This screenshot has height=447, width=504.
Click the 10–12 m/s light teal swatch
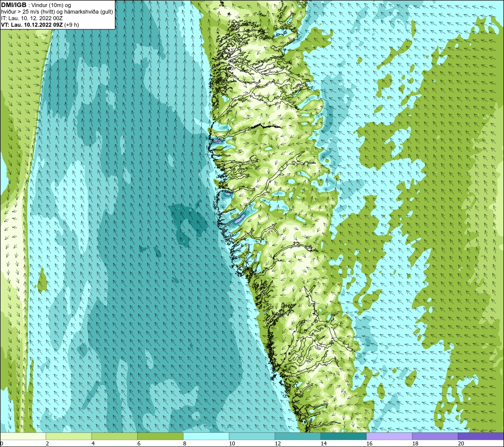pyautogui.click(x=252, y=436)
